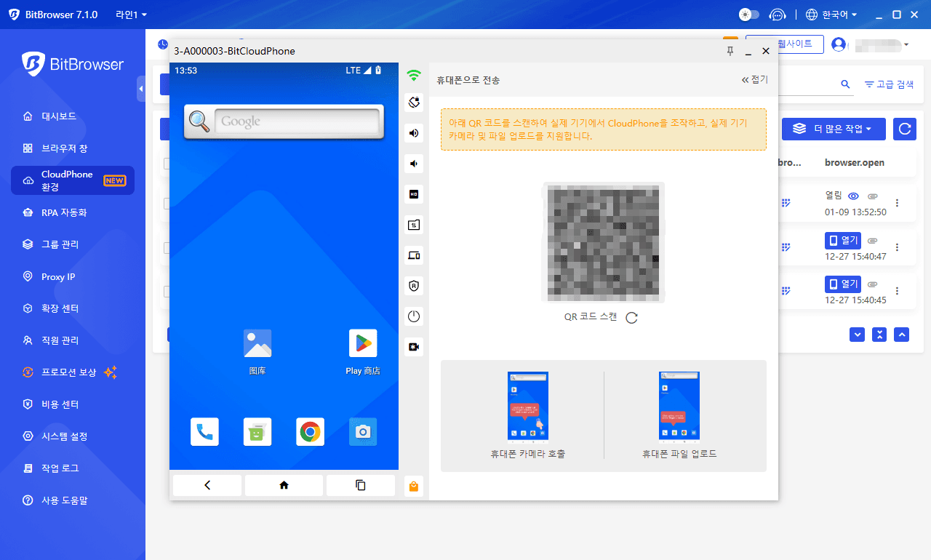Click the video record icon in CloudPhone toolbar
Image resolution: width=931 pixels, height=560 pixels.
point(414,347)
